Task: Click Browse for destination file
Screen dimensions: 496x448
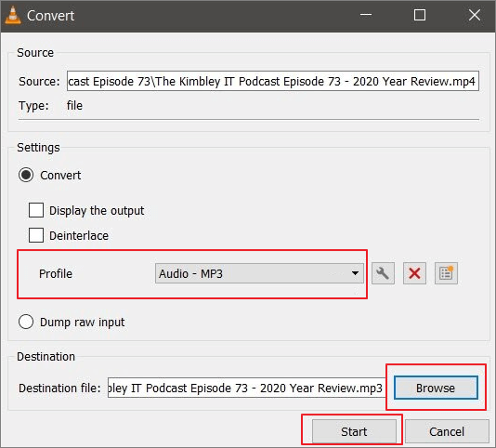Action: tap(436, 388)
